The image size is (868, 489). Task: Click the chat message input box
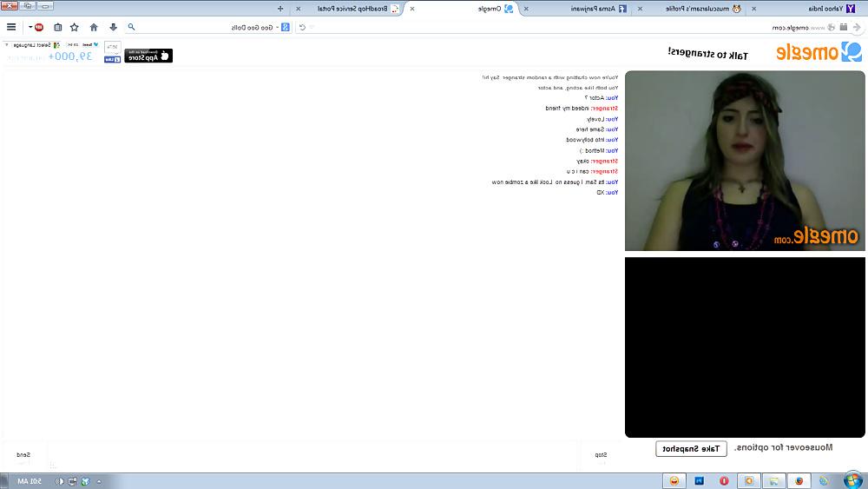pyautogui.click(x=312, y=454)
